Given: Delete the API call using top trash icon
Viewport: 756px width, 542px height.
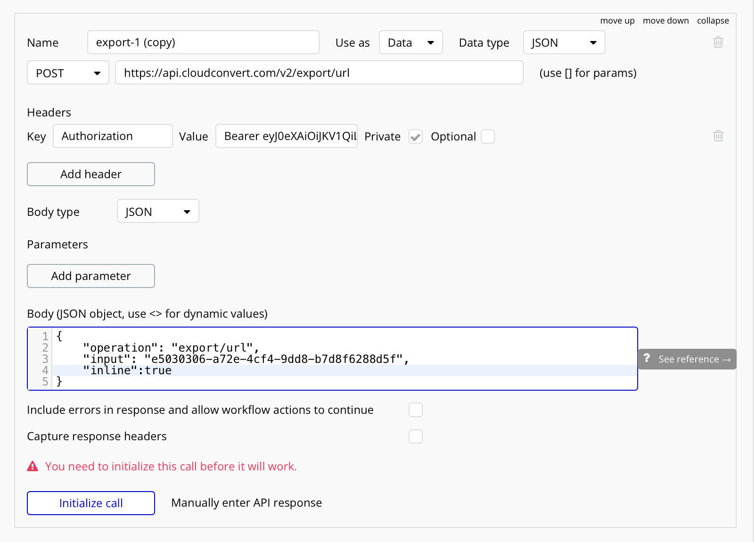Looking at the screenshot, I should tap(718, 42).
